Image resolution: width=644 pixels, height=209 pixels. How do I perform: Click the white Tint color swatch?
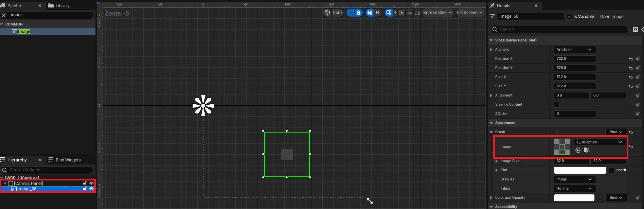coord(580,170)
